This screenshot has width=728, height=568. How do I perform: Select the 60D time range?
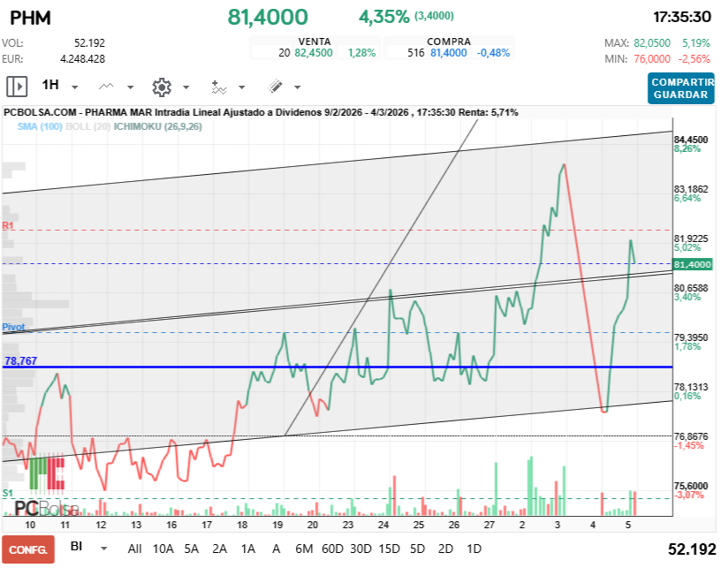pyautogui.click(x=332, y=549)
